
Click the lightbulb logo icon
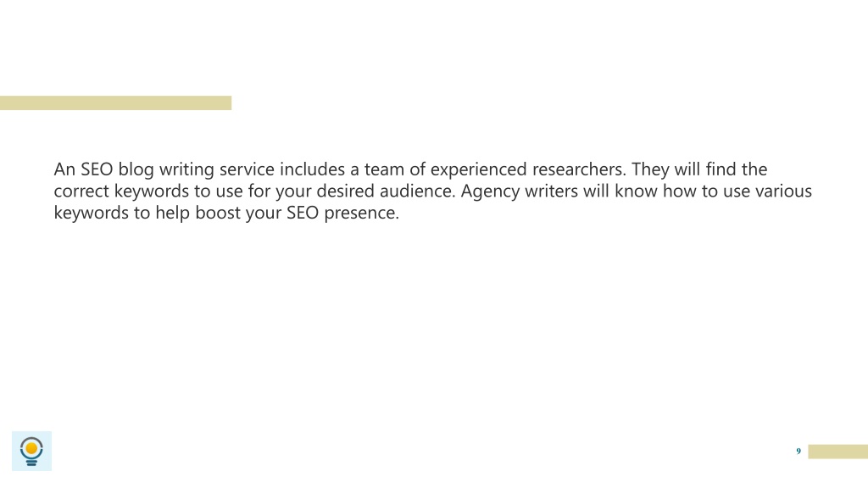31,451
